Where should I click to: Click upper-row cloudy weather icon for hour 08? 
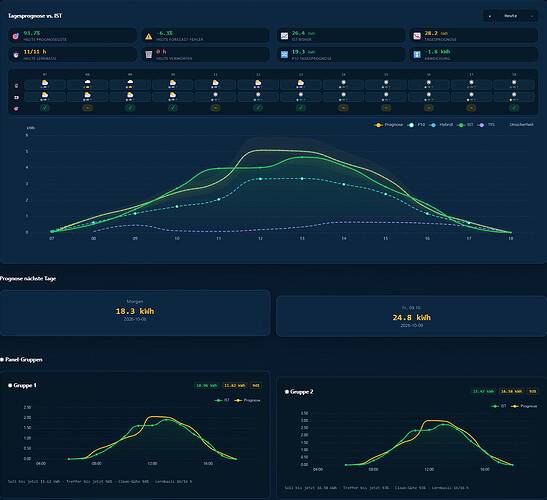[x=88, y=82]
